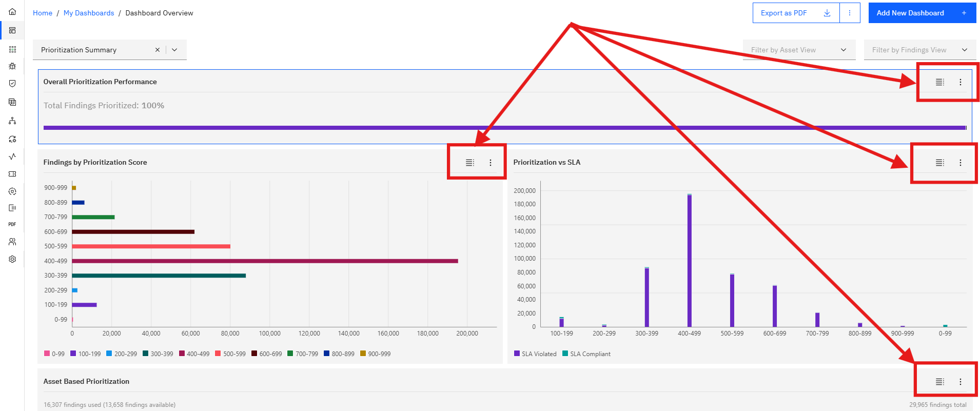Image resolution: width=980 pixels, height=411 pixels.
Task: Open the hierarchy tree icon in sidebar
Action: coord(12,121)
